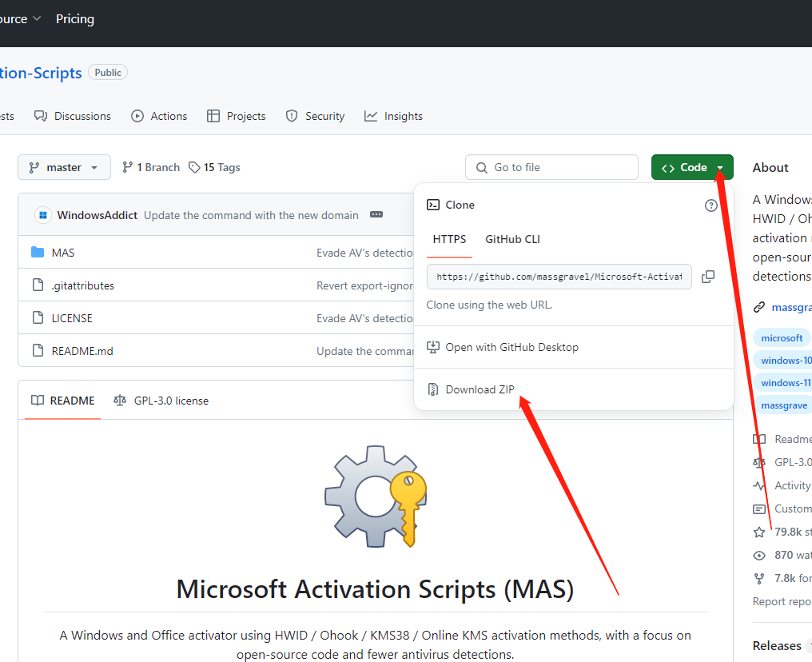Select the README tab
The width and height of the screenshot is (812, 662).
point(62,401)
